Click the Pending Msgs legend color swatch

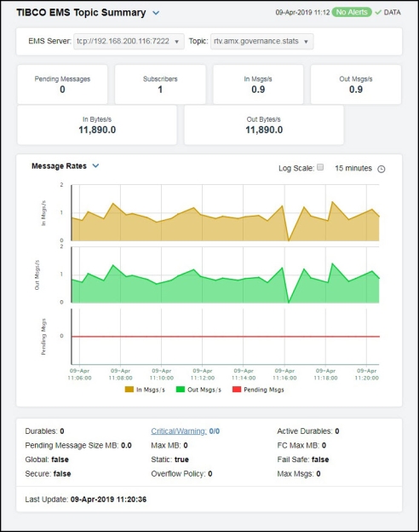coord(237,389)
